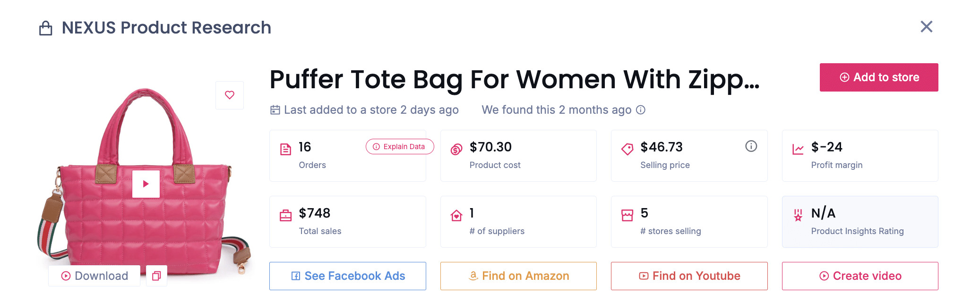Screen dimensions: 980x302
Task: Click the info icon beside Selling price
Action: (751, 146)
